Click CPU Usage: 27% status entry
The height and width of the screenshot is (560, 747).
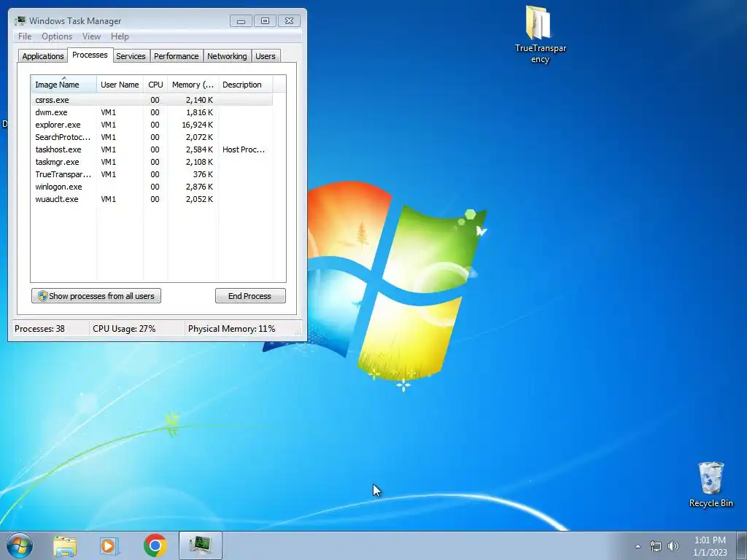tap(124, 329)
